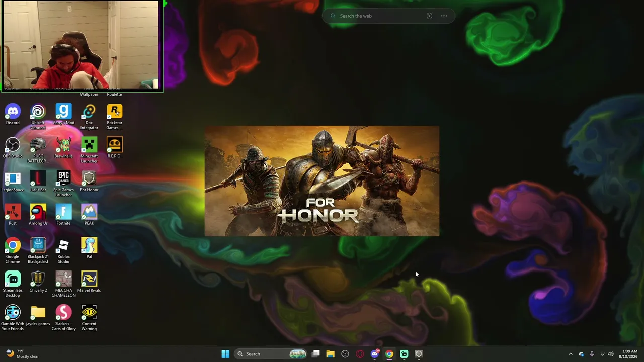Click the taskbar Search box
644x362 pixels.
272,354
